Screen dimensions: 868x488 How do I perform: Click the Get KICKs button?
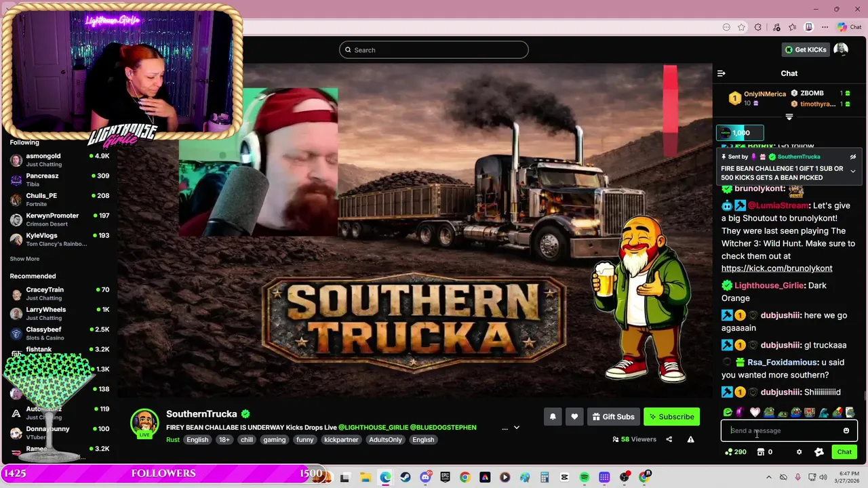click(x=806, y=49)
